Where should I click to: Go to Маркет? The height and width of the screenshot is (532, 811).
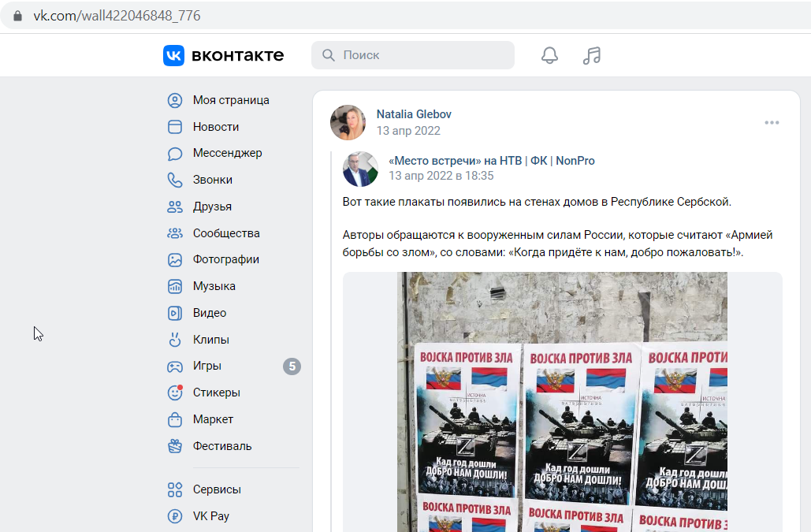tap(213, 419)
